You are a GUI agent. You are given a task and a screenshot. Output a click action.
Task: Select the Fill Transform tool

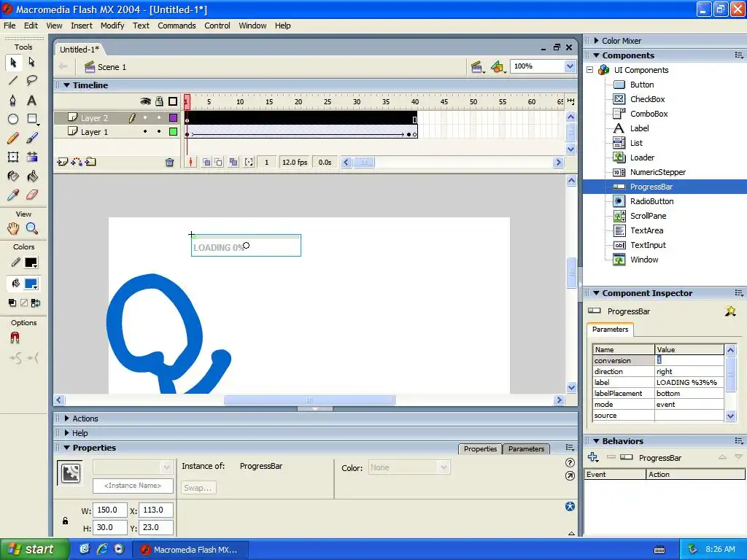click(x=31, y=157)
